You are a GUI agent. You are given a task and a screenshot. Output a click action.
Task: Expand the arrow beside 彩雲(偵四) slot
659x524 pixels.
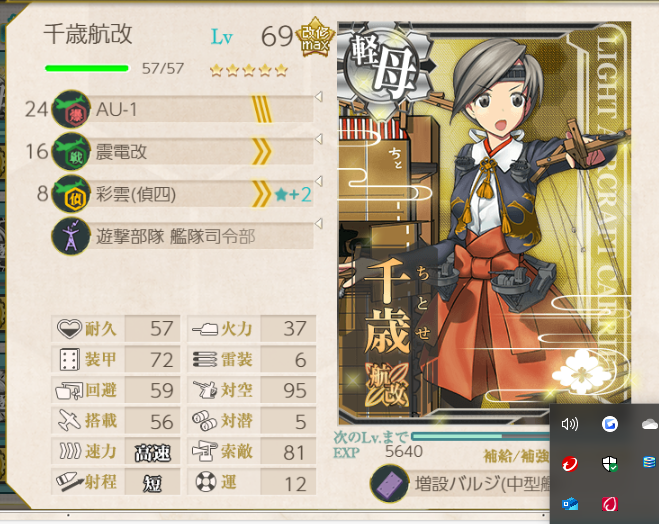[x=319, y=181]
